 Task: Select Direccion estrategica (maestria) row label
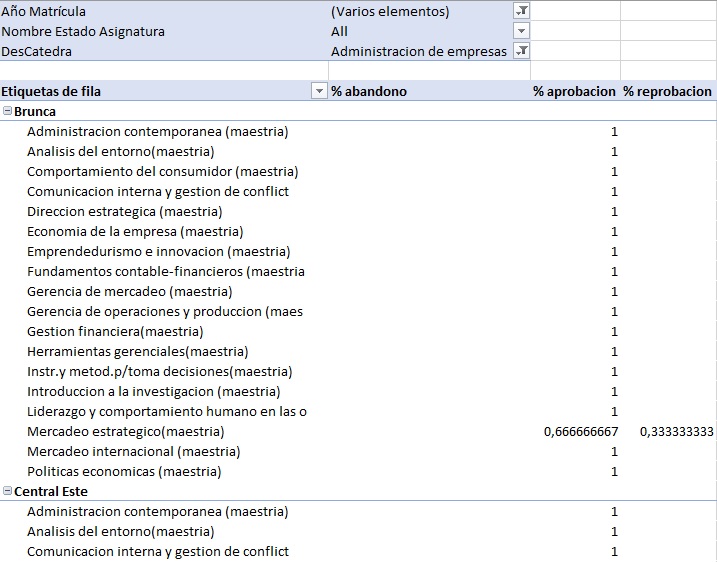pos(124,211)
